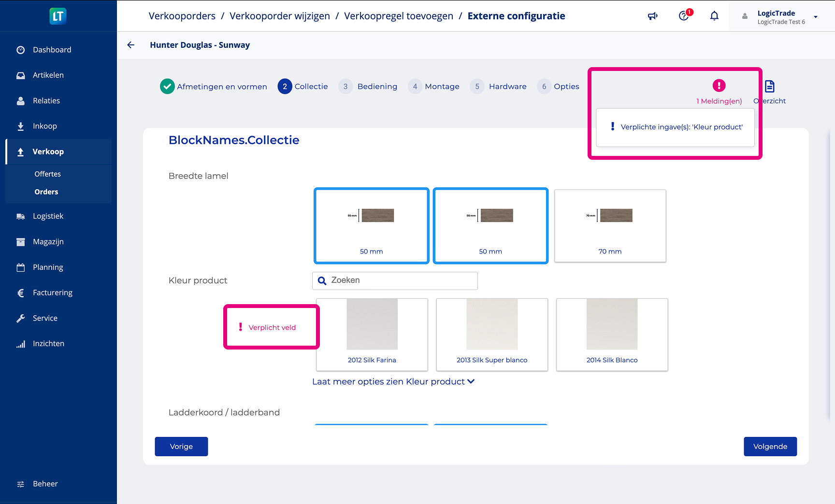Viewport: 835px width, 504px height.
Task: Select the second 50 mm lamel tile
Action: (x=490, y=225)
